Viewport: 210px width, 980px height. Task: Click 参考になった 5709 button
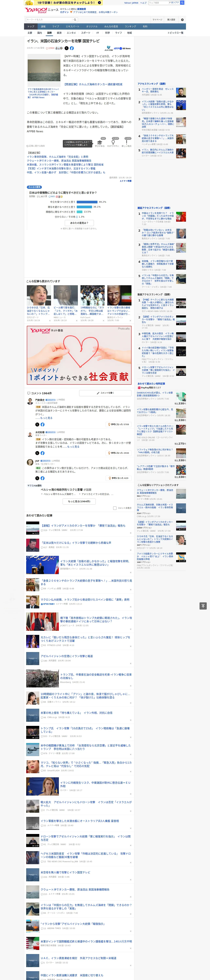(x=119, y=424)
